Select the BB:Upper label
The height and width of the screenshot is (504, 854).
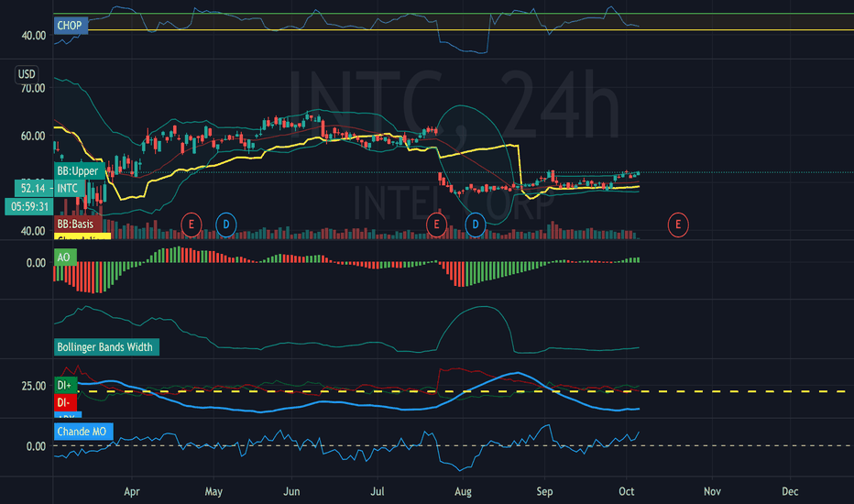[79, 171]
